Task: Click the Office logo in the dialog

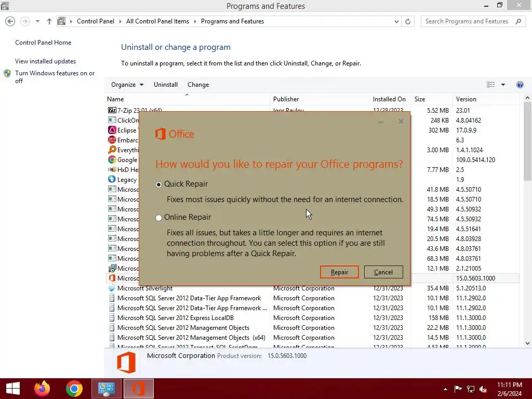Action: [x=175, y=134]
